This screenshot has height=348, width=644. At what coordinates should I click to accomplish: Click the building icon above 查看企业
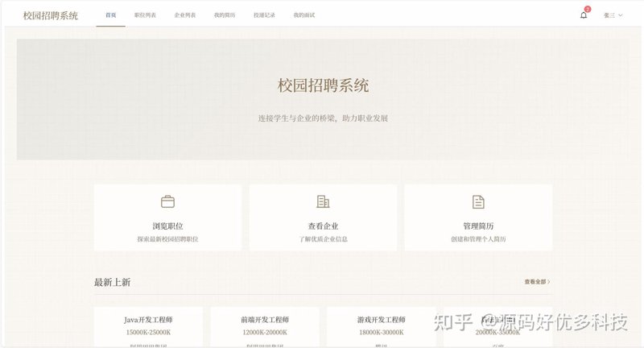323,201
